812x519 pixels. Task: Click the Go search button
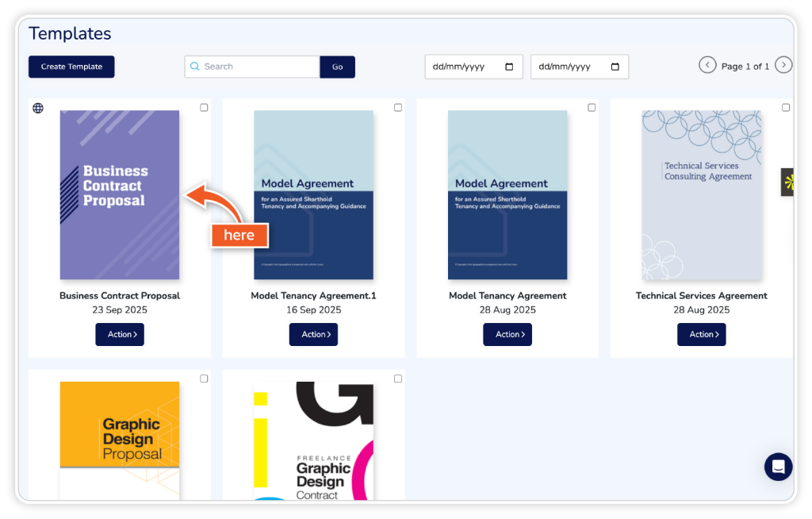click(x=337, y=67)
